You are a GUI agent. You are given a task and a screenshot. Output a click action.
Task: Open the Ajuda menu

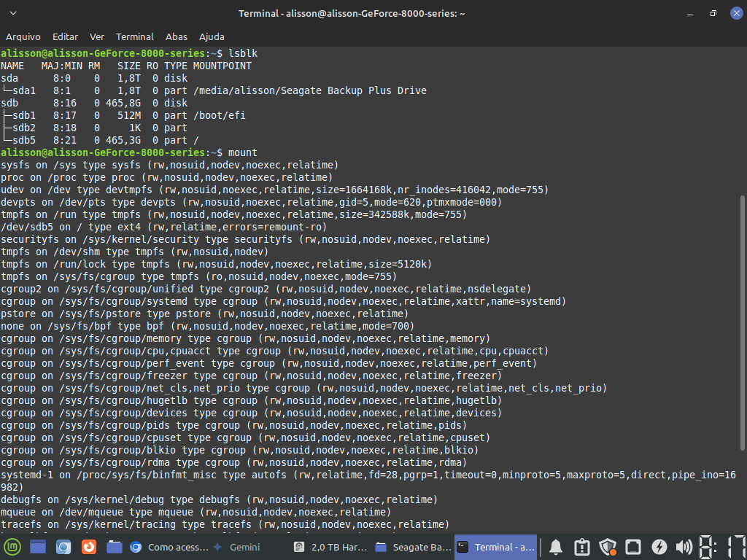click(212, 36)
